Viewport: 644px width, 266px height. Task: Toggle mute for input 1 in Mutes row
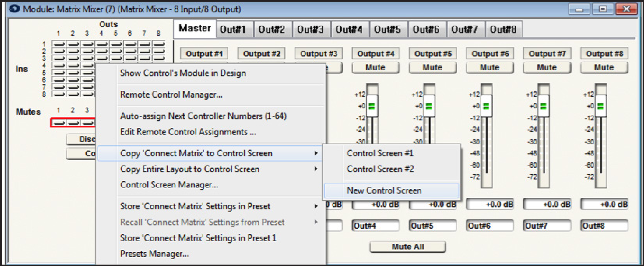click(59, 123)
